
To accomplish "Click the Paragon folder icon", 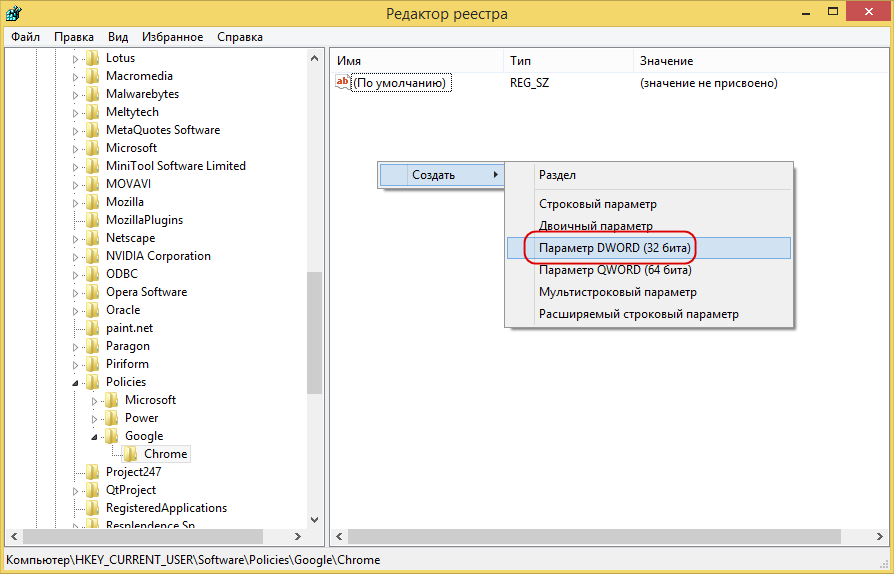I will pyautogui.click(x=92, y=346).
